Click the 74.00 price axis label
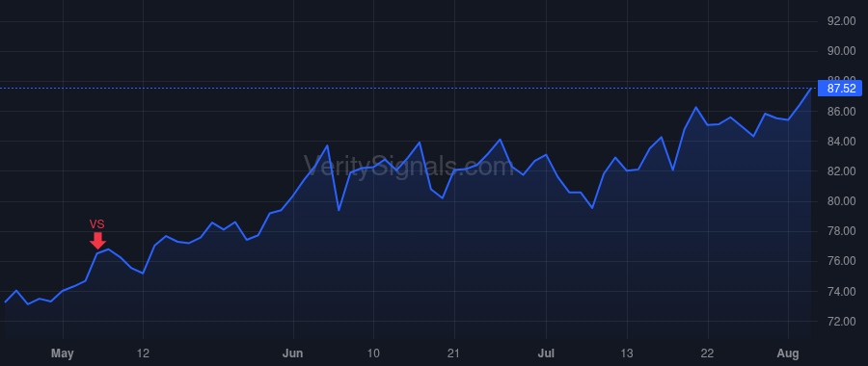 pos(841,292)
